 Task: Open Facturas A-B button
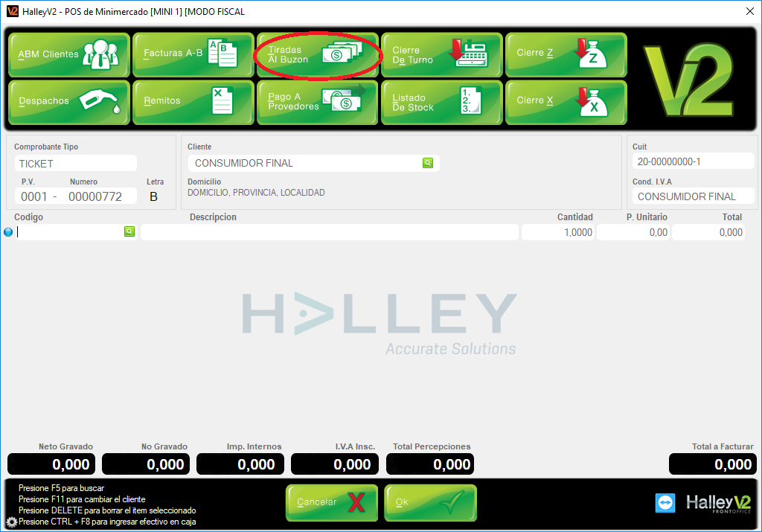(x=193, y=54)
